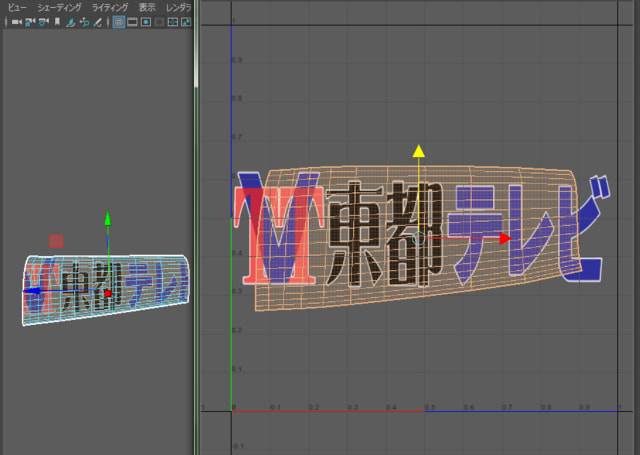Click the Image Plane icon

tap(71, 22)
